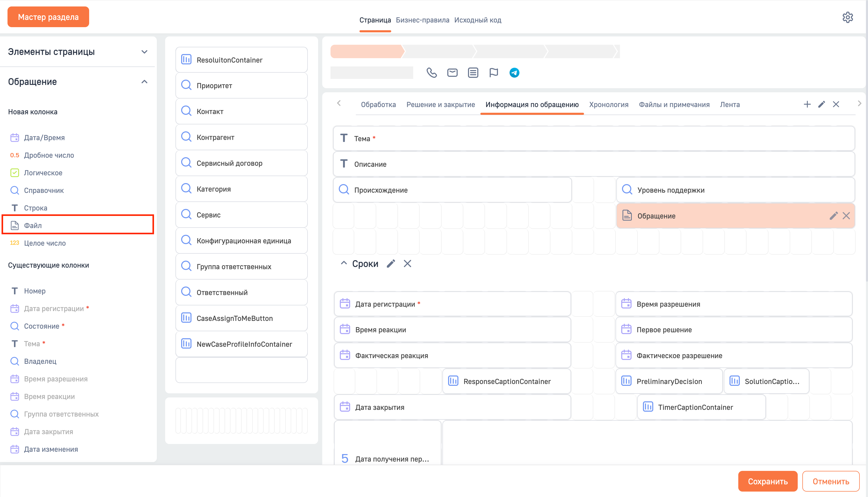
Task: Select Логическое column type
Action: 43,173
